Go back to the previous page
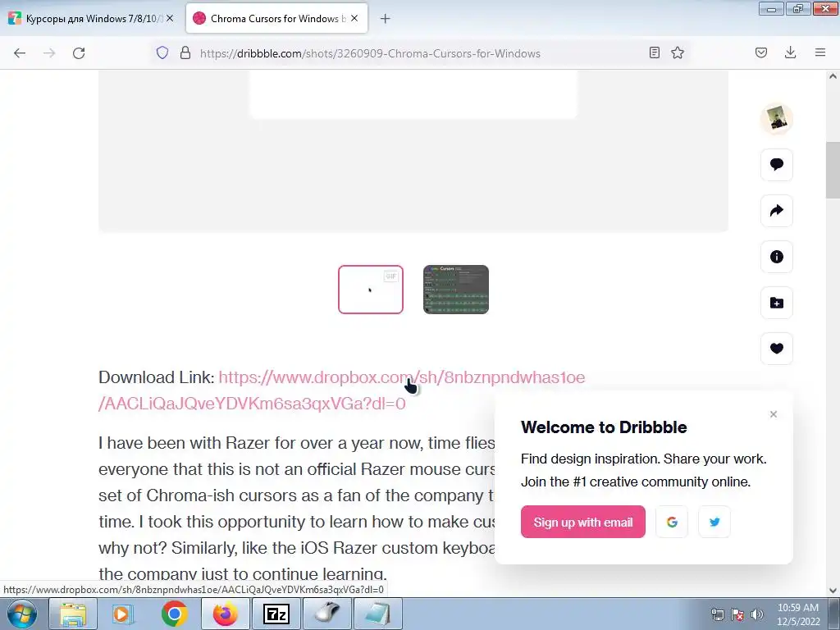Image resolution: width=840 pixels, height=630 pixels. pos(20,53)
